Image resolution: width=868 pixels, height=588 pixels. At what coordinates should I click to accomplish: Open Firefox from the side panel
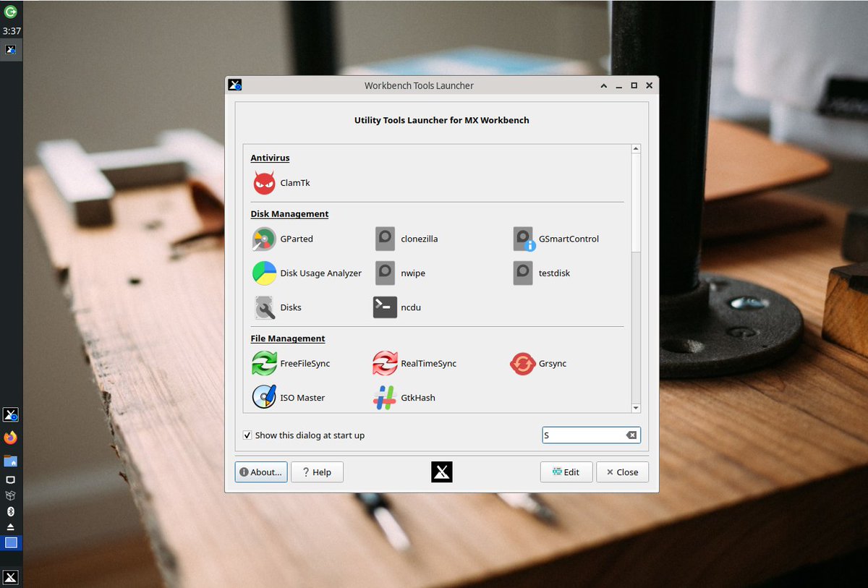11,438
